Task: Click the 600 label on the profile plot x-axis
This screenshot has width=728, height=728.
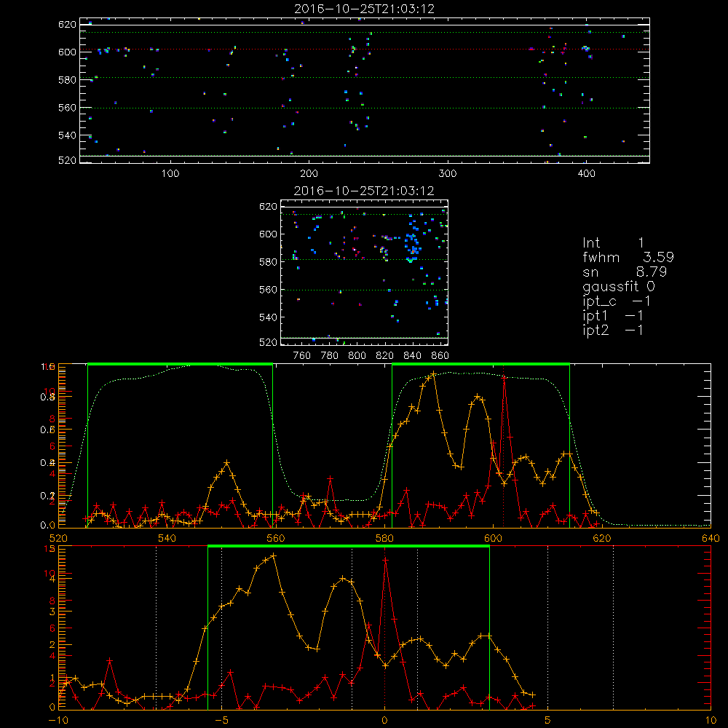Action: pos(493,539)
